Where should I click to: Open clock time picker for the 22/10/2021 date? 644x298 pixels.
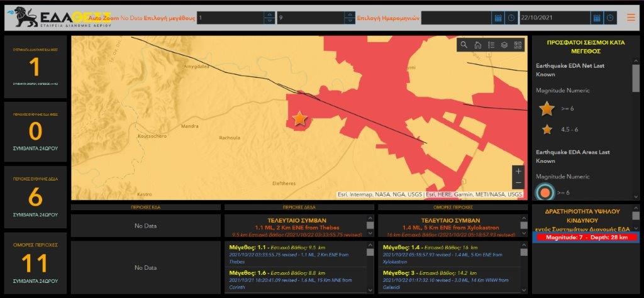click(610, 18)
